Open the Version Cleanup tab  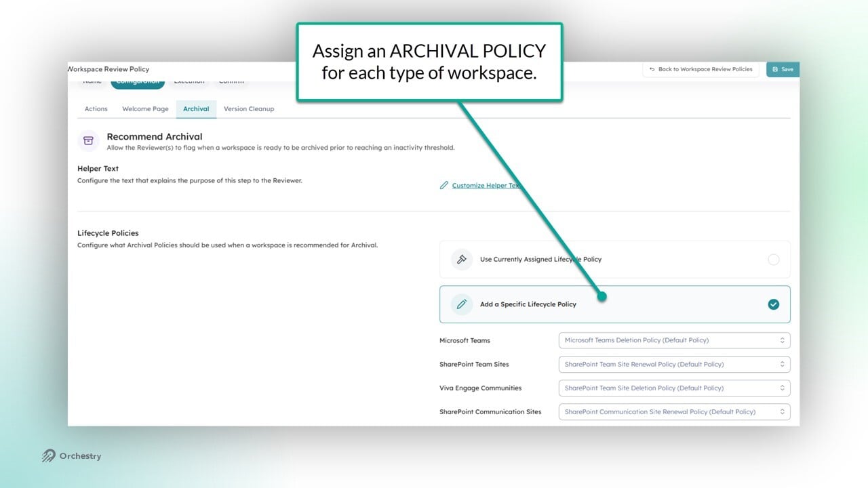click(x=249, y=108)
